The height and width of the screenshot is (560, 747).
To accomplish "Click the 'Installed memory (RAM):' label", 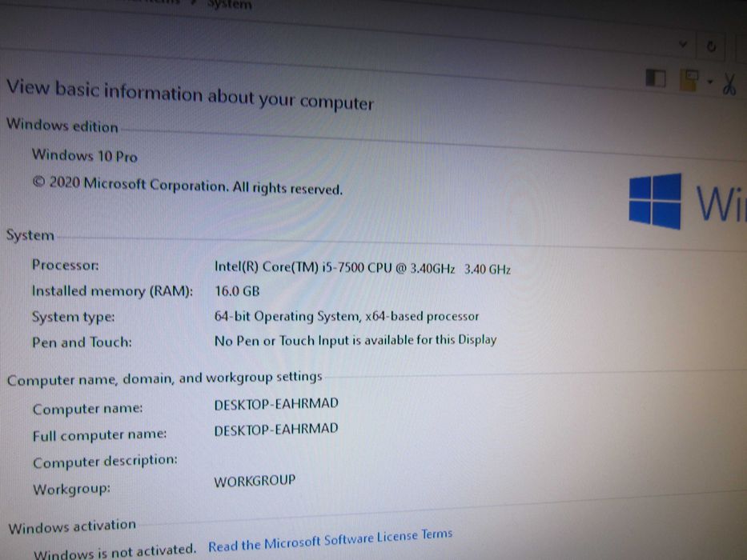I will [x=112, y=291].
